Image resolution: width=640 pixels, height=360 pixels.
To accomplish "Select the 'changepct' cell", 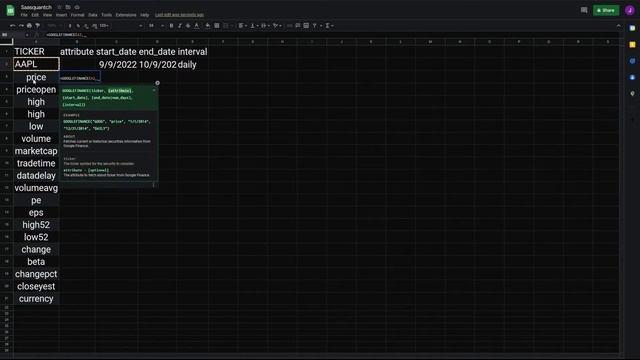I will click(36, 274).
